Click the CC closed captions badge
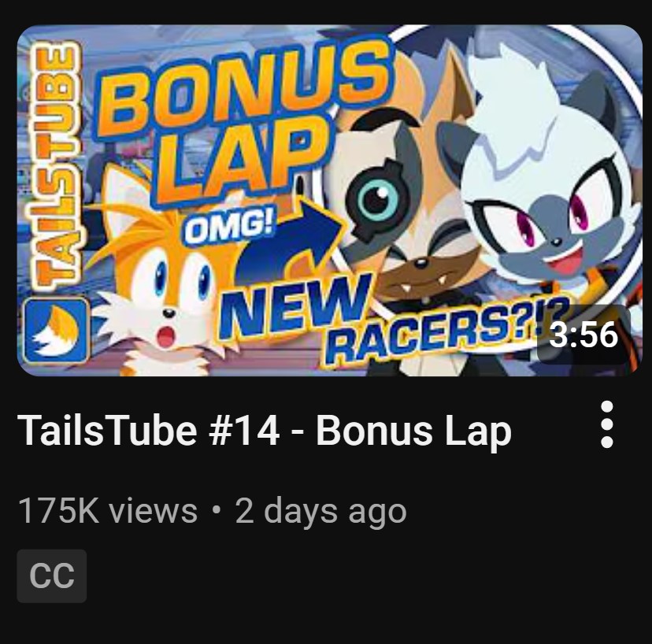Image resolution: width=652 pixels, height=644 pixels. click(51, 576)
